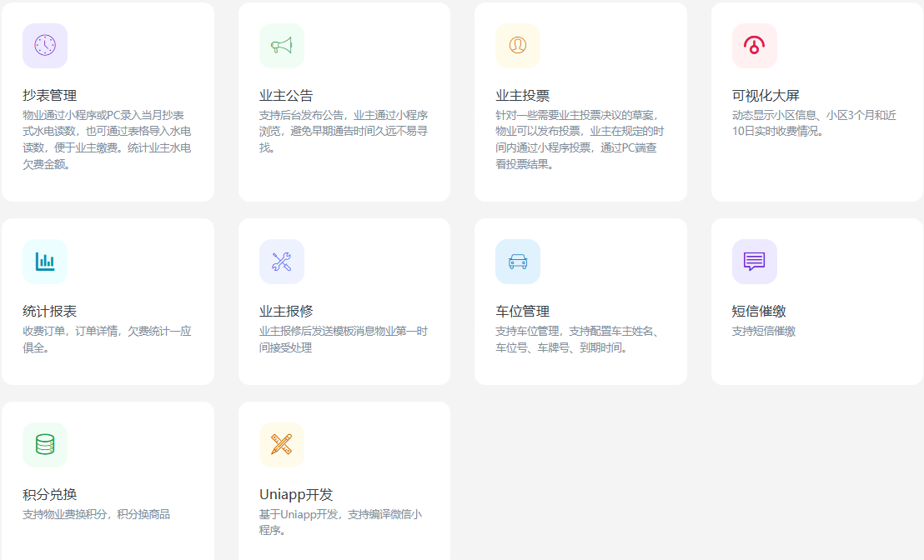This screenshot has height=560, width=924.
Task: Click the 短信催缴 heading
Action: click(759, 312)
